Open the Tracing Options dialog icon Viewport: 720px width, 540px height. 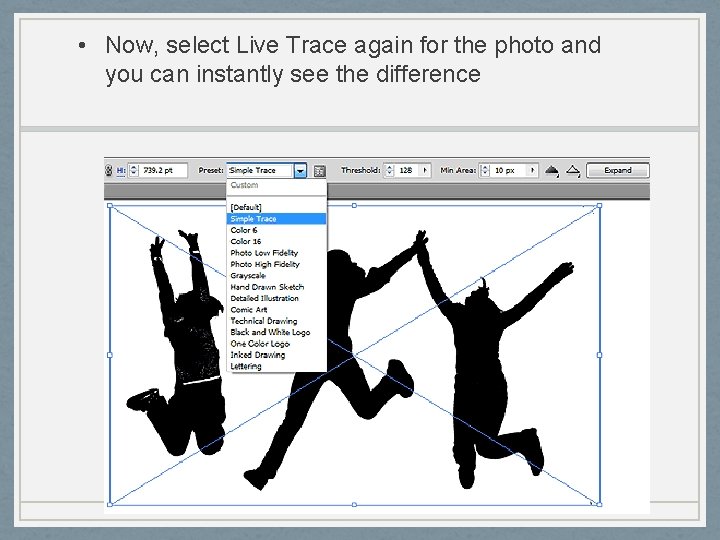click(x=320, y=171)
